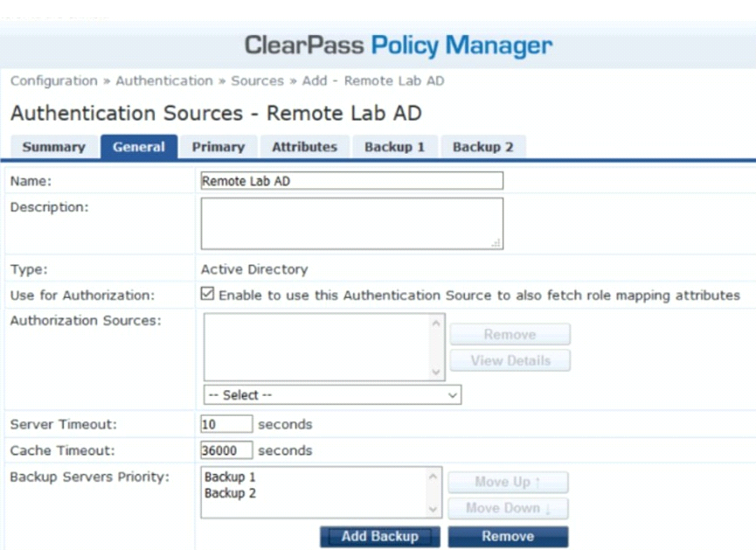Click the ClearPass Policy Manager title
Viewport: 756px width, 550px height.
[x=399, y=45]
